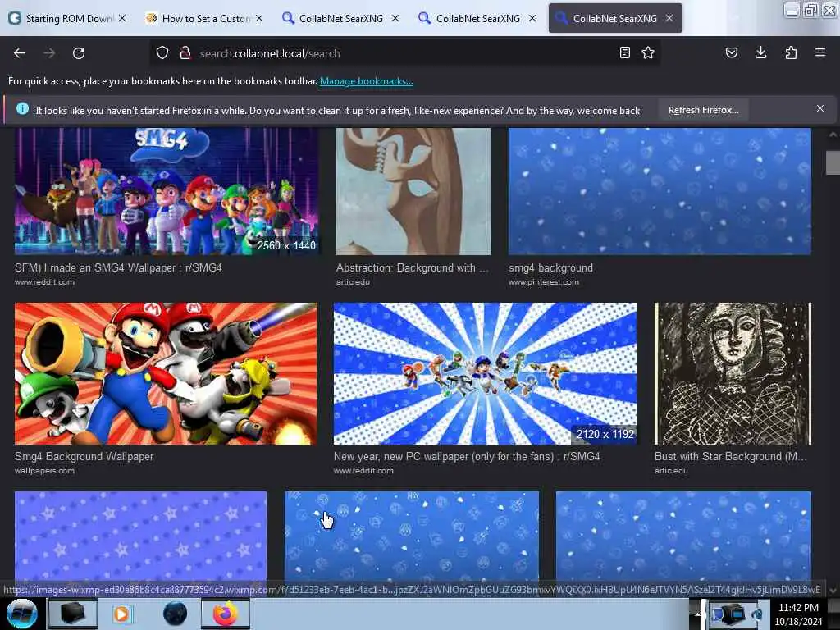Click the Refresh Firefox button
Screen dimensions: 840x630
coord(703,111)
